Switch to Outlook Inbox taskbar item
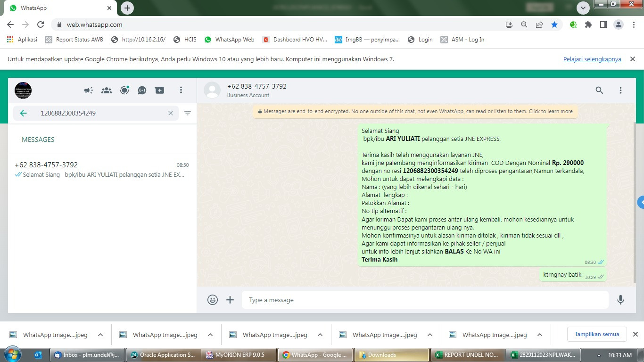Screen dimensions: 644x362 pyautogui.click(x=87, y=355)
